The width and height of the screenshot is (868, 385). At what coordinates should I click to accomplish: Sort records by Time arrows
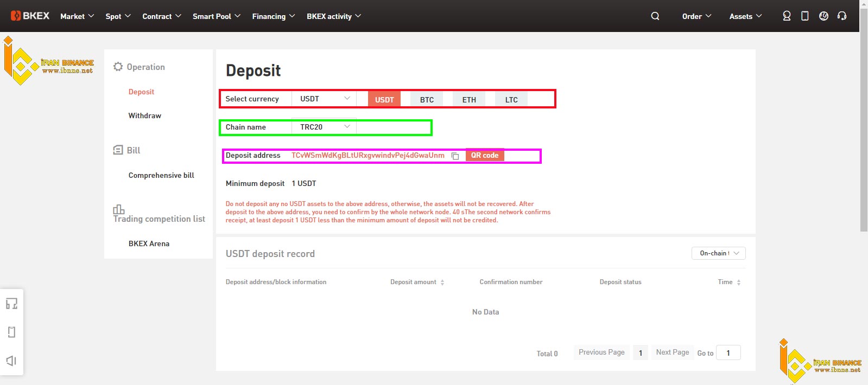click(739, 283)
